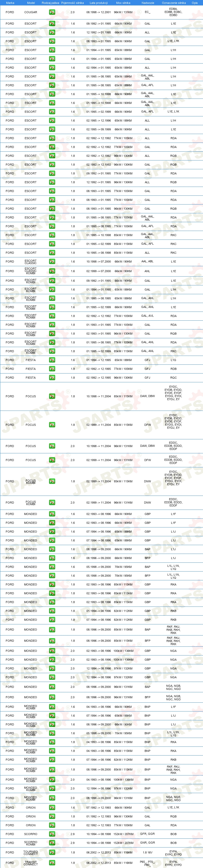Click the fuel icon in the ESCORT CLASSIC KOMBI row
Viewport: 203px width, 868px height.
tap(52, 271)
